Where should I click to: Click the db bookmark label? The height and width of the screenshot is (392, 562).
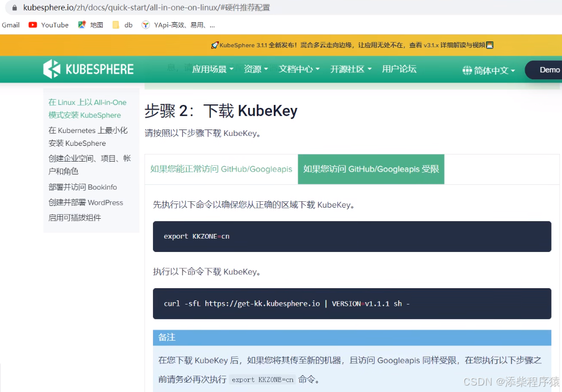[128, 25]
